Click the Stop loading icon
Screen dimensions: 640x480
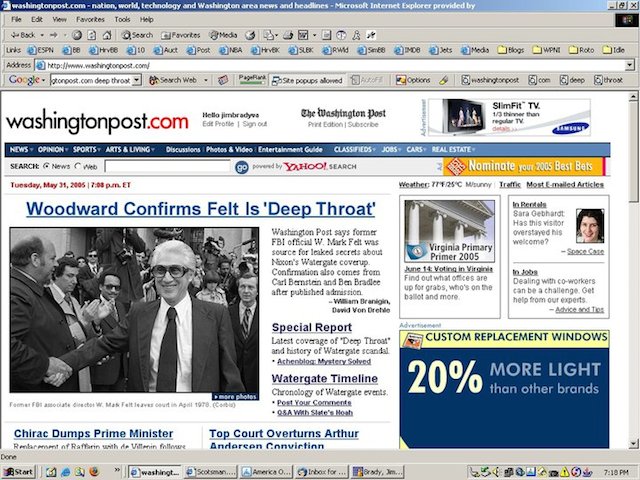tap(77, 35)
